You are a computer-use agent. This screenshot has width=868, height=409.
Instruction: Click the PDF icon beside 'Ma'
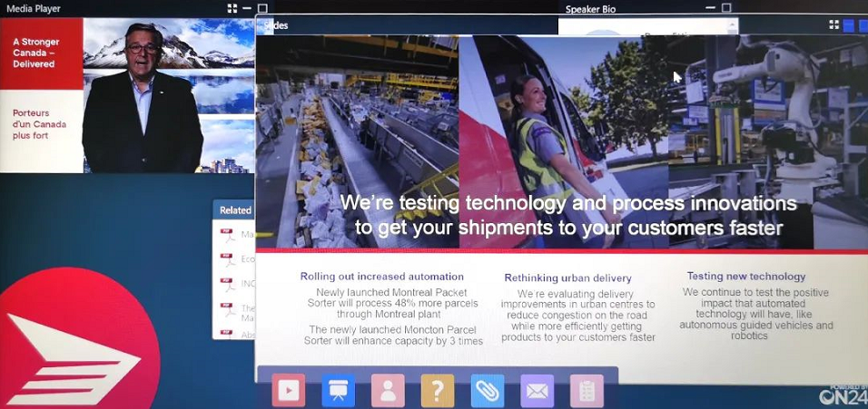point(228,235)
